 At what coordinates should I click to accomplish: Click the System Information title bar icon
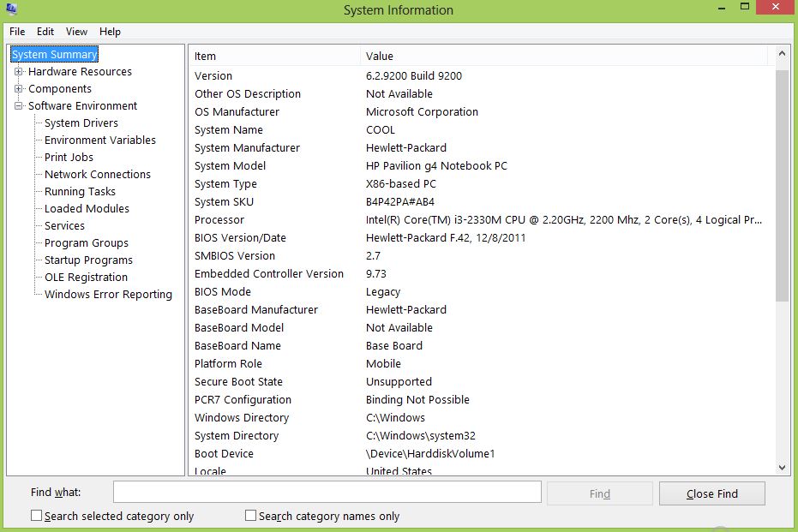point(11,9)
